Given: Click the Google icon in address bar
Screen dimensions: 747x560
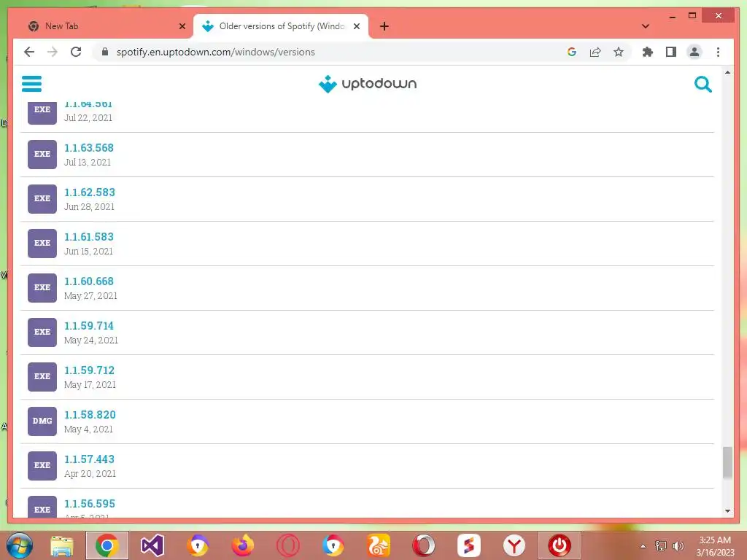Looking at the screenshot, I should (x=572, y=52).
